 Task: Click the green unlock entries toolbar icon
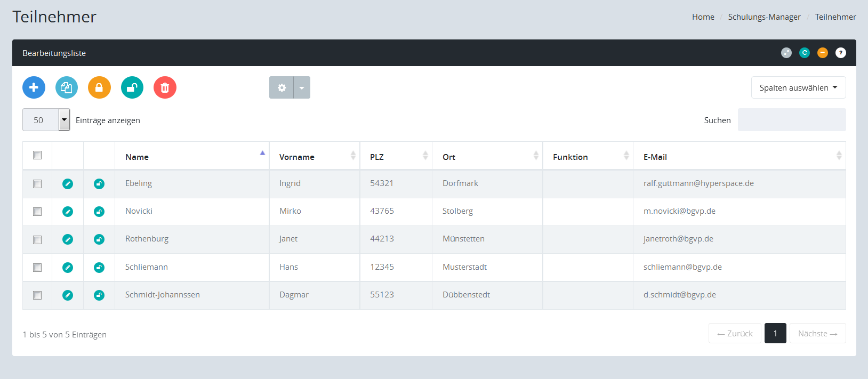[x=132, y=87]
